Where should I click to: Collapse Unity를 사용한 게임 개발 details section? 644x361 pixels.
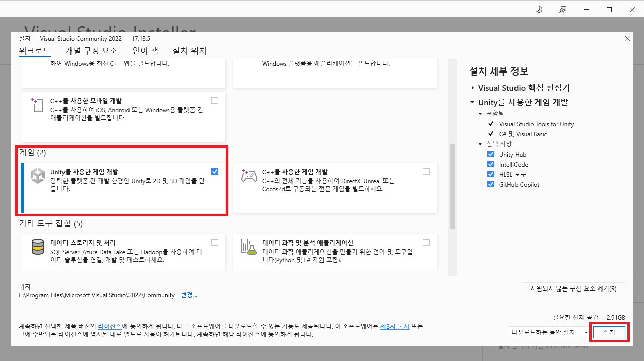(x=473, y=102)
